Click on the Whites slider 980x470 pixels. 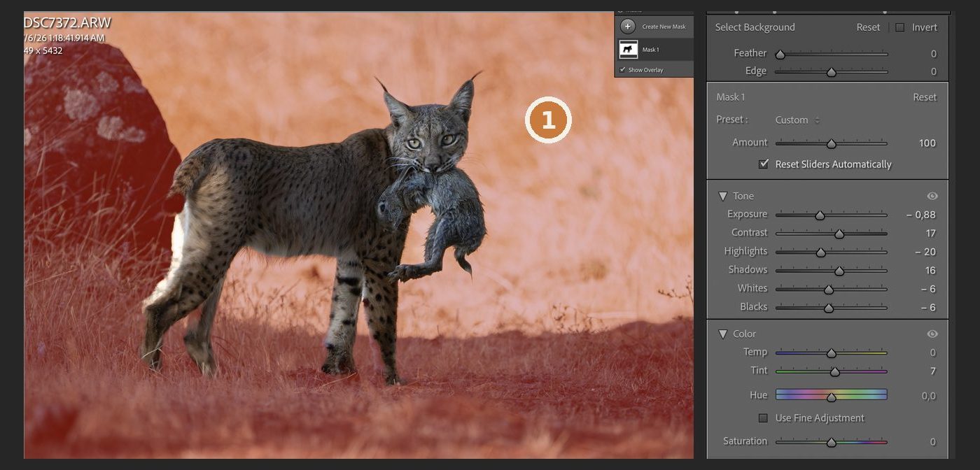[x=831, y=290]
